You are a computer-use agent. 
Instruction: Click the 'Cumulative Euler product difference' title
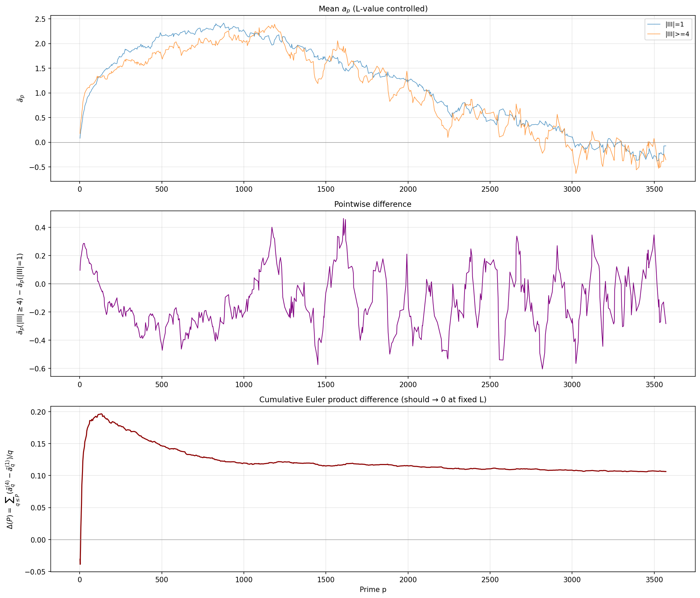[x=373, y=400]
